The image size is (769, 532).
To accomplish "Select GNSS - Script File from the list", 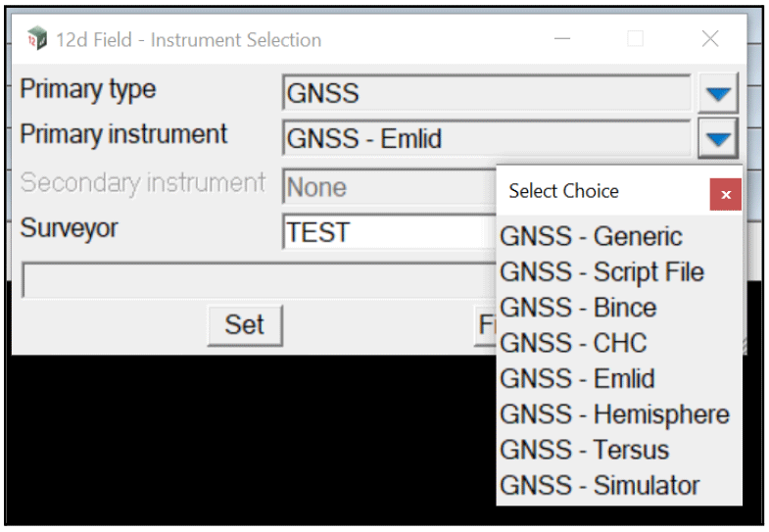I will [x=619, y=272].
